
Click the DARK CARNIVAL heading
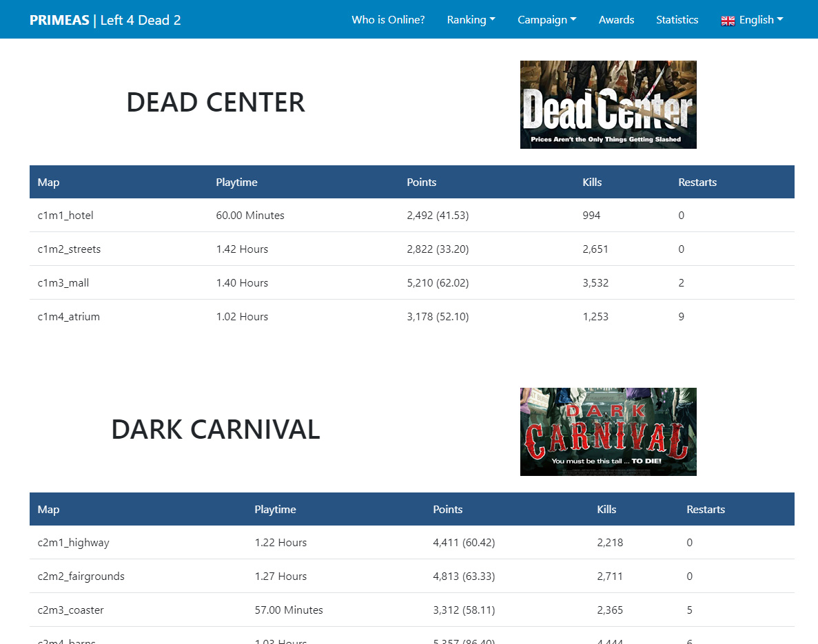(216, 429)
